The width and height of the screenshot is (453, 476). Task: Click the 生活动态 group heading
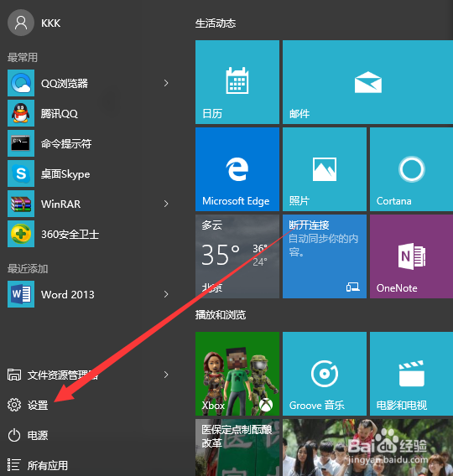pos(216,23)
